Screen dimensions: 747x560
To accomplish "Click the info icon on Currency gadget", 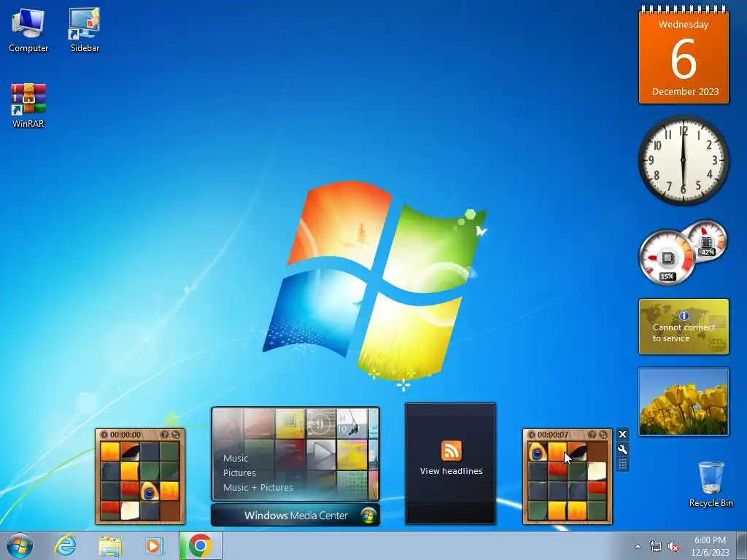I will (684, 315).
